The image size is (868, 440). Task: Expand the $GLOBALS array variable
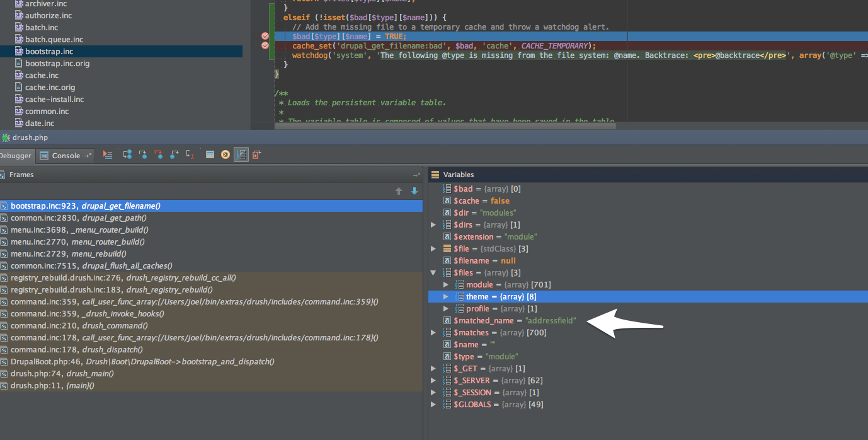point(433,405)
